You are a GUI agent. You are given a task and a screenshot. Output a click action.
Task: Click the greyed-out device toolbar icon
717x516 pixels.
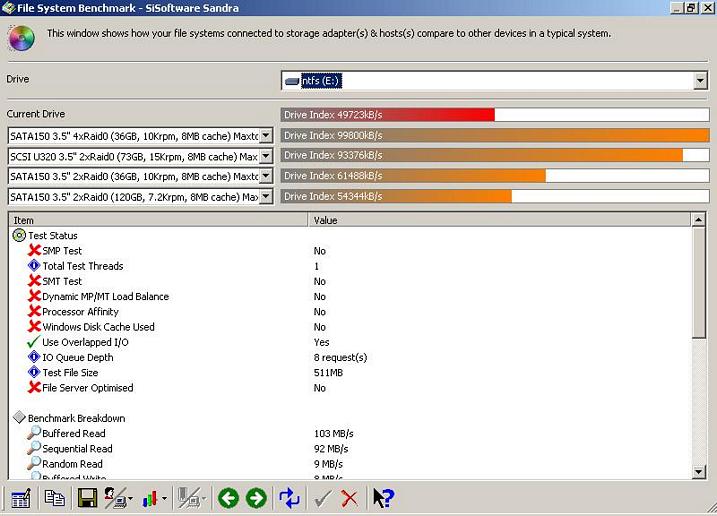189,498
